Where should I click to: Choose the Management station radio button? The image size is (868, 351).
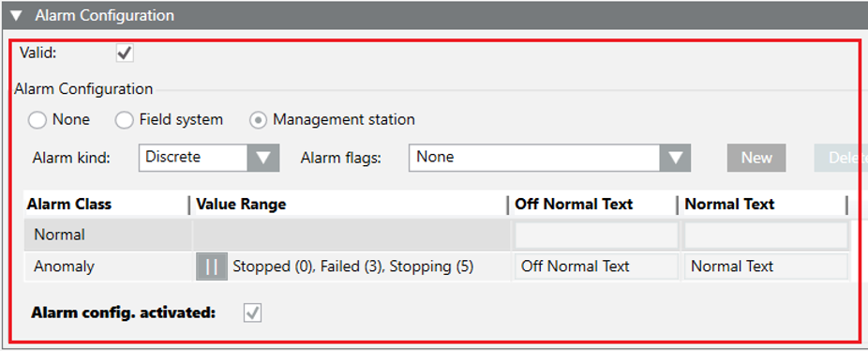(258, 120)
